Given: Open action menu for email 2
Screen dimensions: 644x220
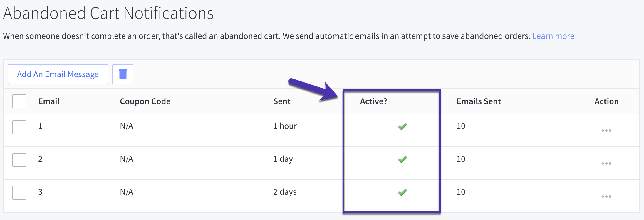Looking at the screenshot, I should 606,164.
